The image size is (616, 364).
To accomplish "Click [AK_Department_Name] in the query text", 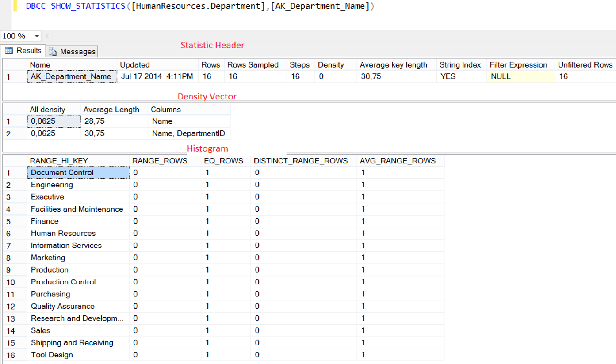I will point(319,6).
